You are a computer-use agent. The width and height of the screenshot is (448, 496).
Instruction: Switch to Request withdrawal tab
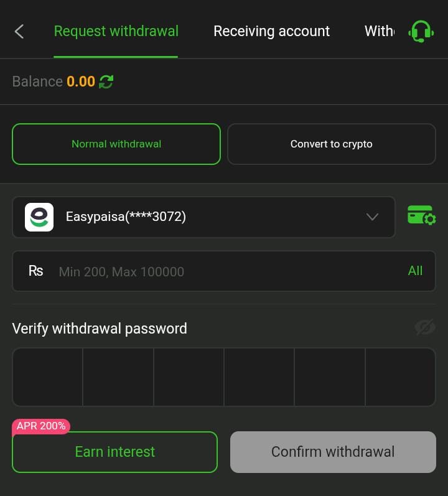pyautogui.click(x=116, y=31)
